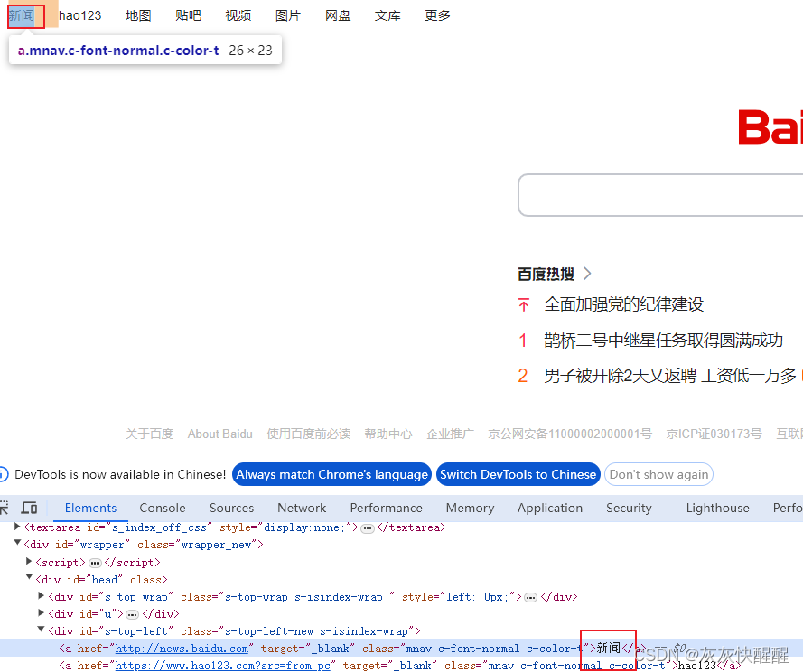Expand the script node arrow
803x672 pixels.
pos(29,562)
